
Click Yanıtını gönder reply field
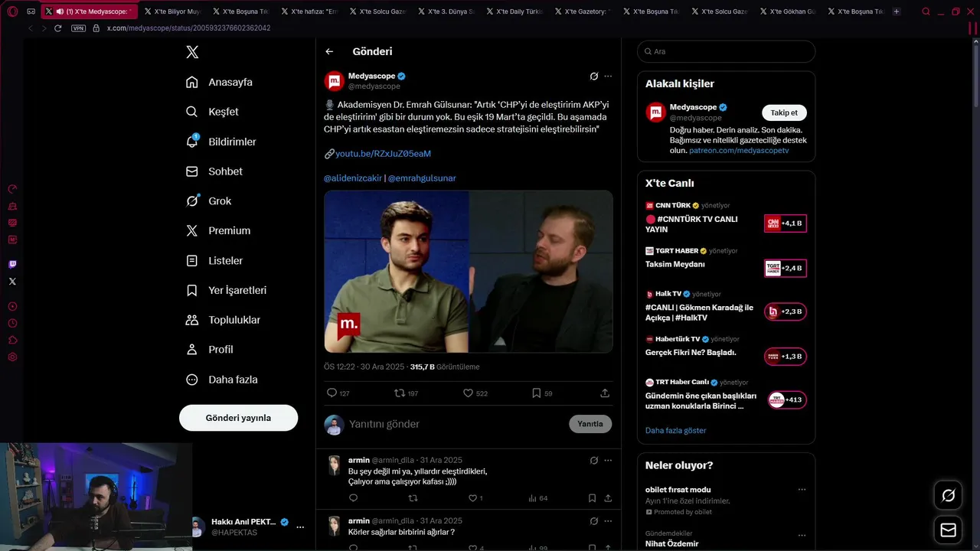tap(456, 424)
